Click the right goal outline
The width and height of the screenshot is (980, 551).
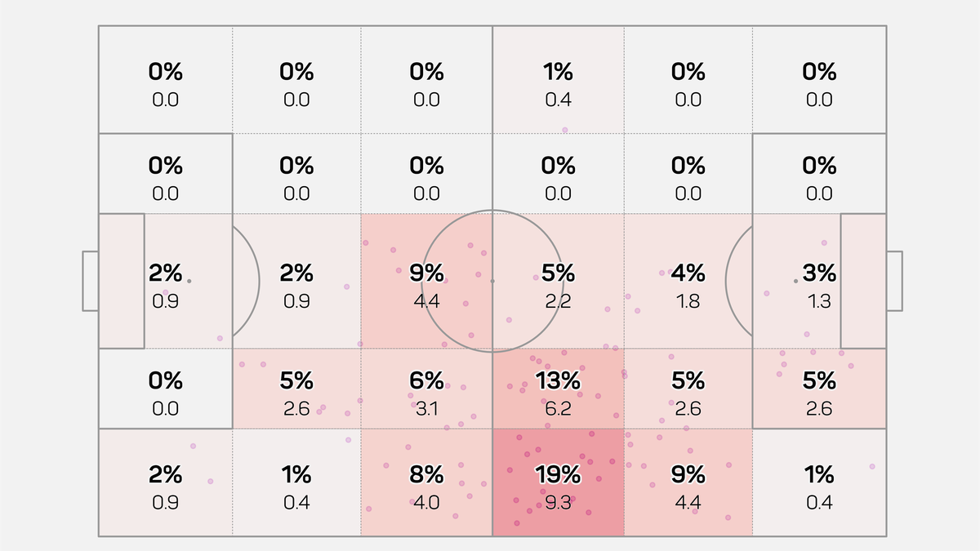(x=894, y=281)
